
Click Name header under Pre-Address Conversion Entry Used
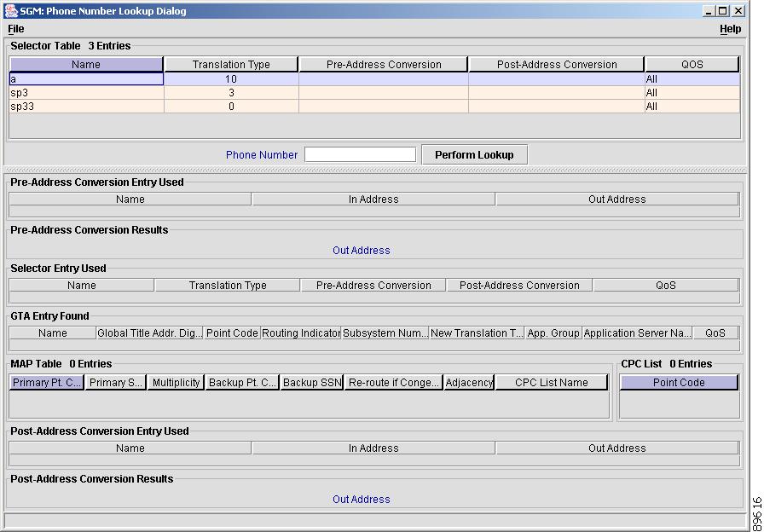tap(130, 199)
